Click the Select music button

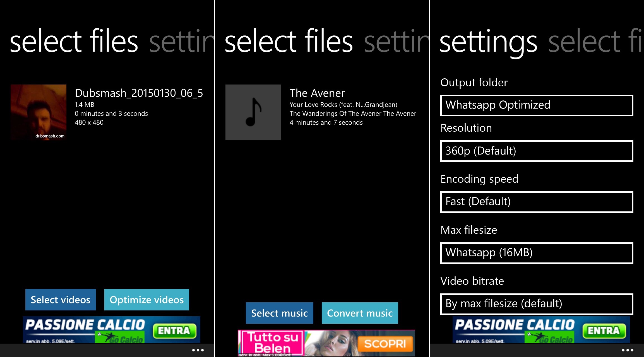[x=280, y=313]
